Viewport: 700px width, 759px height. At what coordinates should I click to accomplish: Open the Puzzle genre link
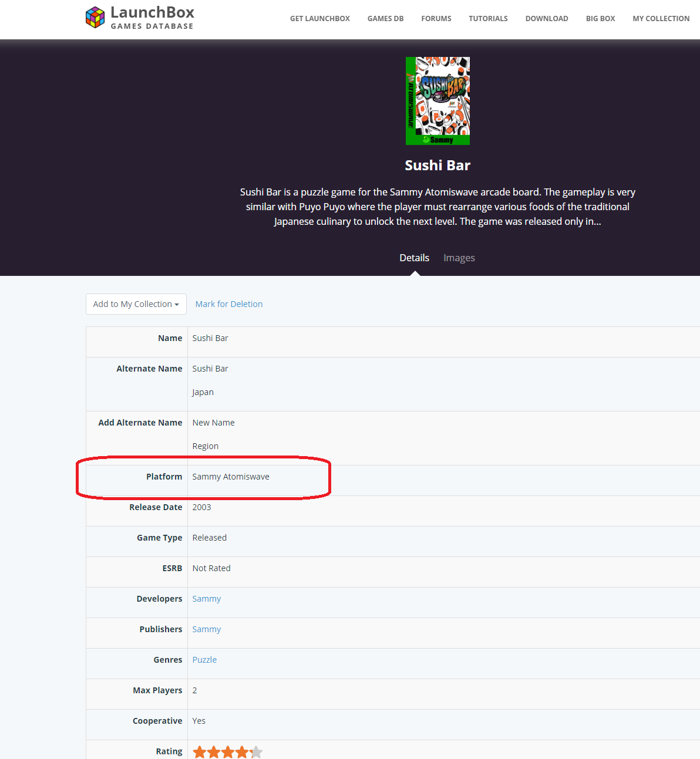204,660
